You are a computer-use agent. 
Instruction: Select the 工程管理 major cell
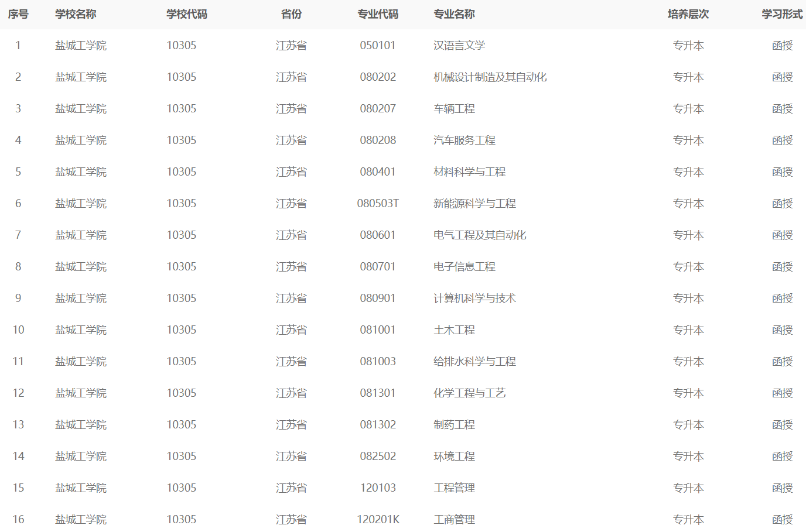pyautogui.click(x=454, y=488)
